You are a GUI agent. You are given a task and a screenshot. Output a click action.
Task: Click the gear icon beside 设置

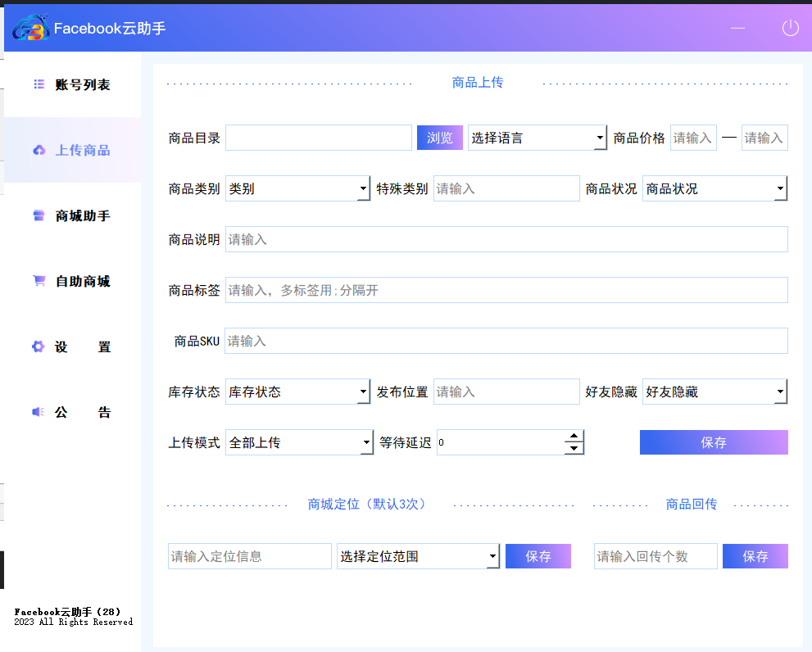39,346
